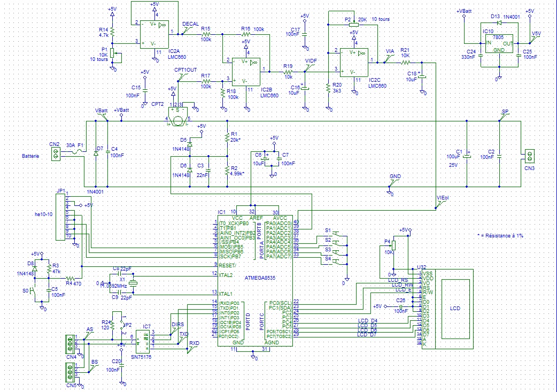Click the SP net label
557x392 pixels.
(505, 112)
